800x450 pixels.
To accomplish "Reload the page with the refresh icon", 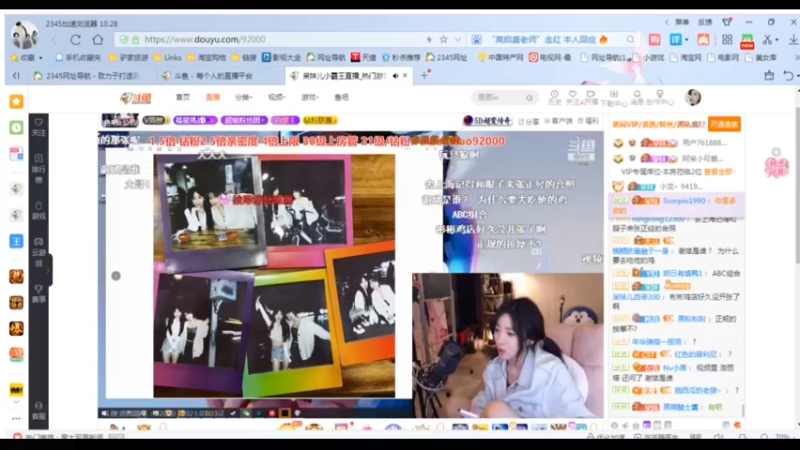I will pos(76,39).
